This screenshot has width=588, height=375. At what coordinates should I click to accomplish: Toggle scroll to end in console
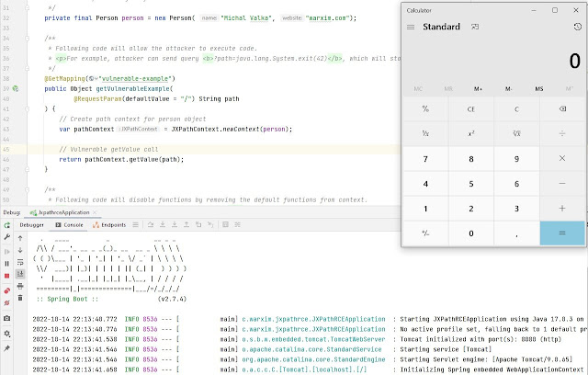click(20, 274)
